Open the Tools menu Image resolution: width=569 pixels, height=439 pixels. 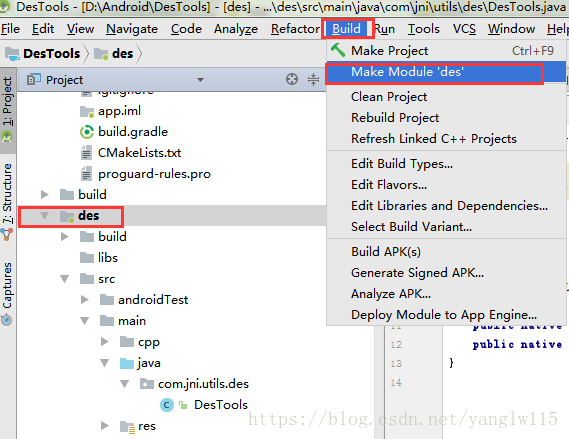point(423,29)
